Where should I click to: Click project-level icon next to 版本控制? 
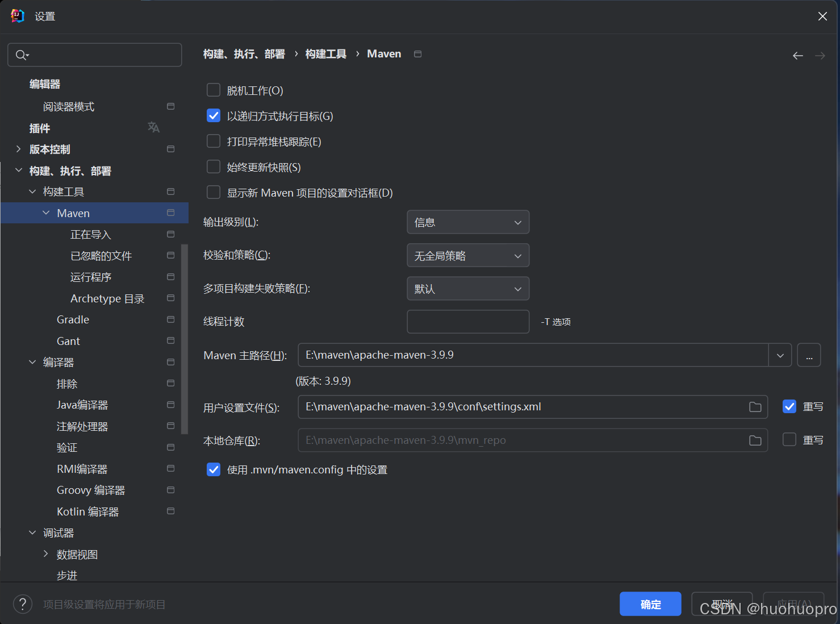pyautogui.click(x=170, y=149)
